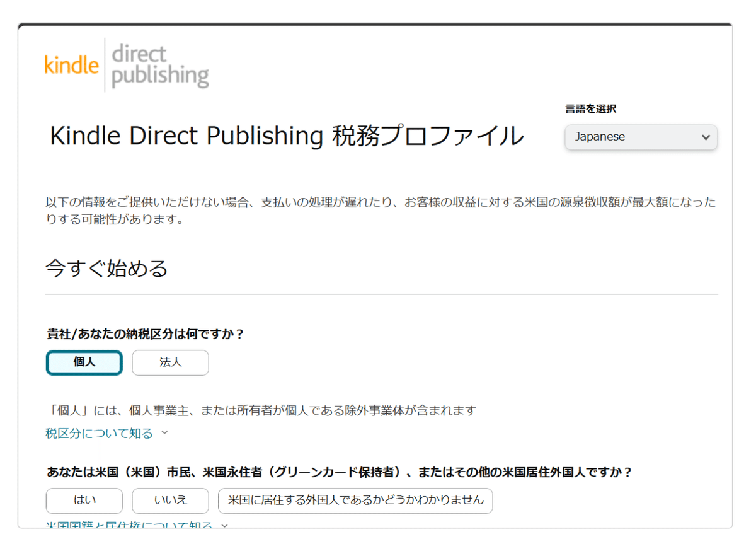Answer はい to US citizen question
This screenshot has width=756, height=556.
point(84,501)
